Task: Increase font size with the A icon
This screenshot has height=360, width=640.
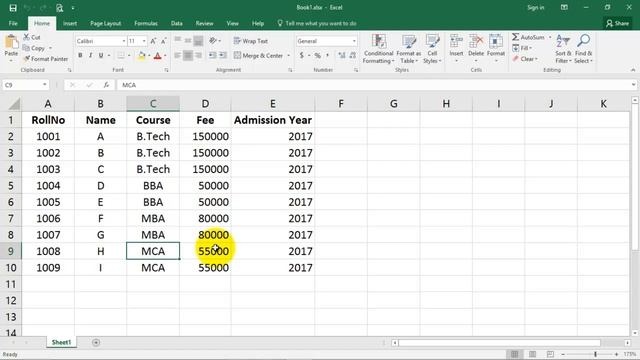Action: (153, 41)
